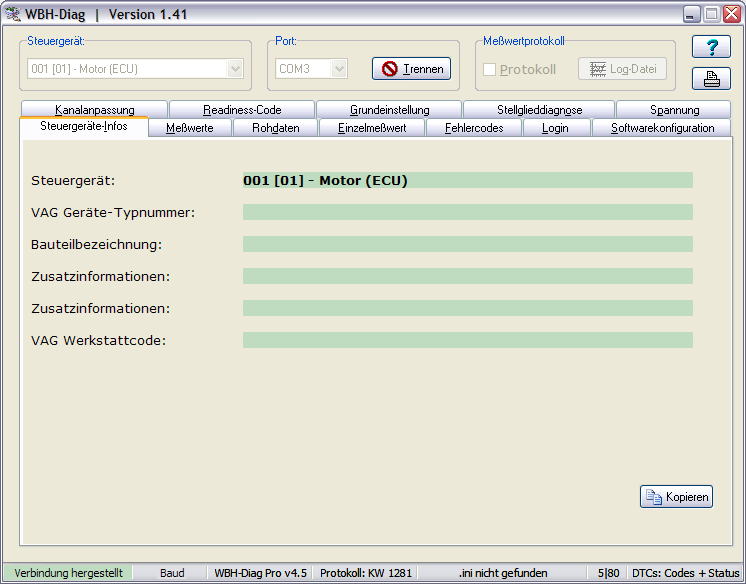Toggle the Protokoll checkbox
Viewport: 746px width, 584px height.
[490, 69]
